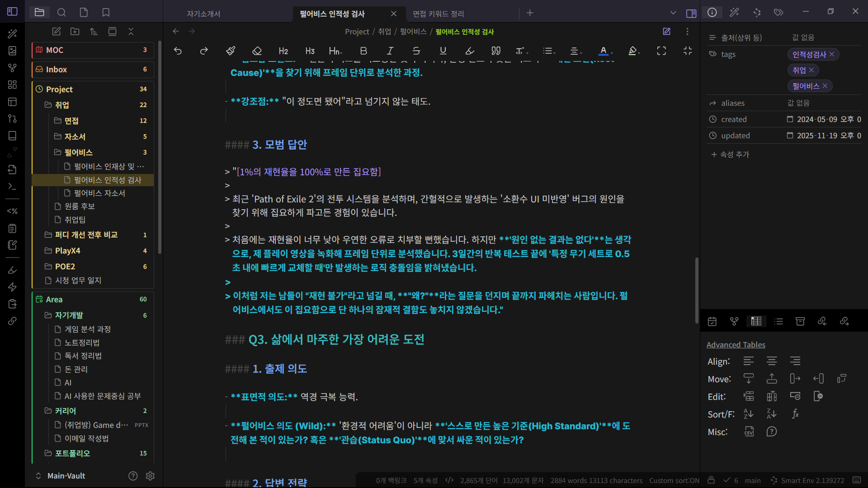Click the Italic formatting icon
Viewport: 868px width, 488px height.
click(390, 51)
